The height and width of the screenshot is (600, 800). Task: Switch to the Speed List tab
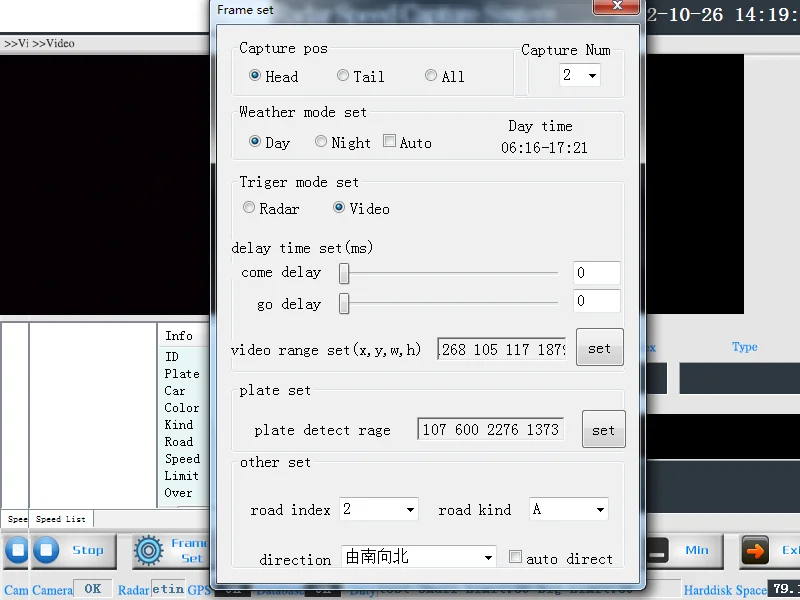pos(61,519)
